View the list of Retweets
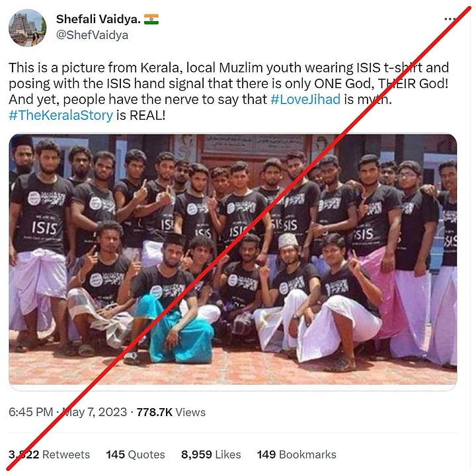Screen dimensions: 476x471 (49, 454)
